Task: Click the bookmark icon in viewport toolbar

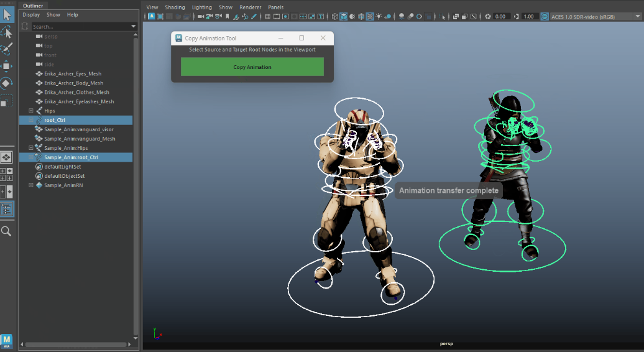Action: [x=227, y=16]
